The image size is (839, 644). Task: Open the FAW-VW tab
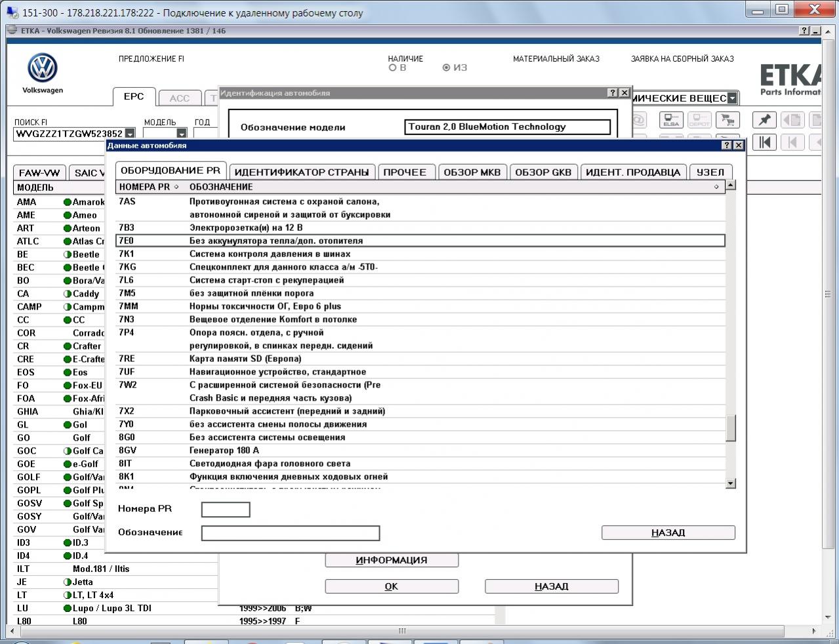(39, 172)
